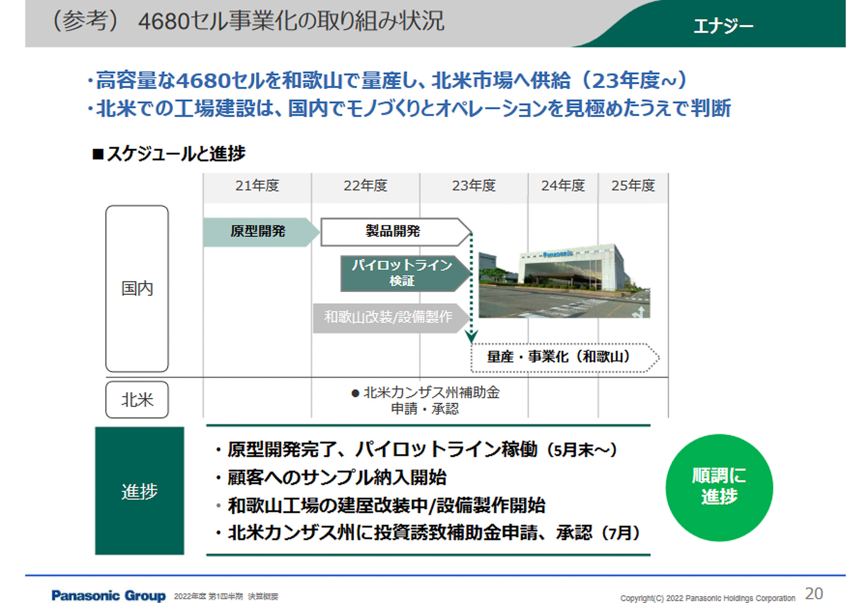Open the 21年度 column header
This screenshot has width=868, height=603.
[257, 185]
